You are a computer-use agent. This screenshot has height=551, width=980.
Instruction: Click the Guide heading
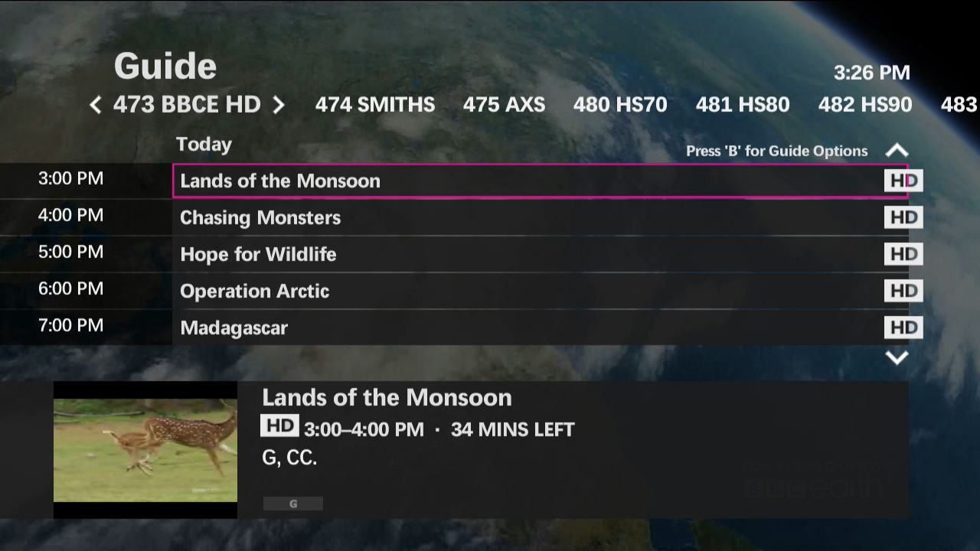[x=165, y=66]
